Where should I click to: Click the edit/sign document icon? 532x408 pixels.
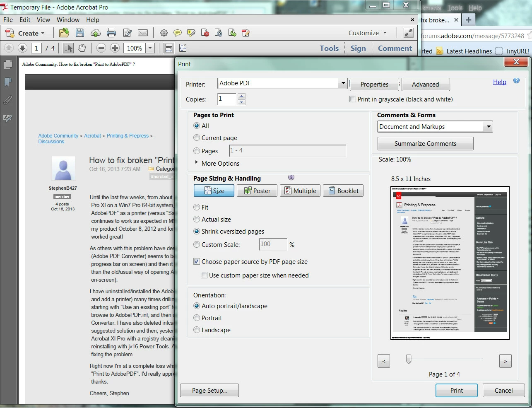tap(128, 33)
